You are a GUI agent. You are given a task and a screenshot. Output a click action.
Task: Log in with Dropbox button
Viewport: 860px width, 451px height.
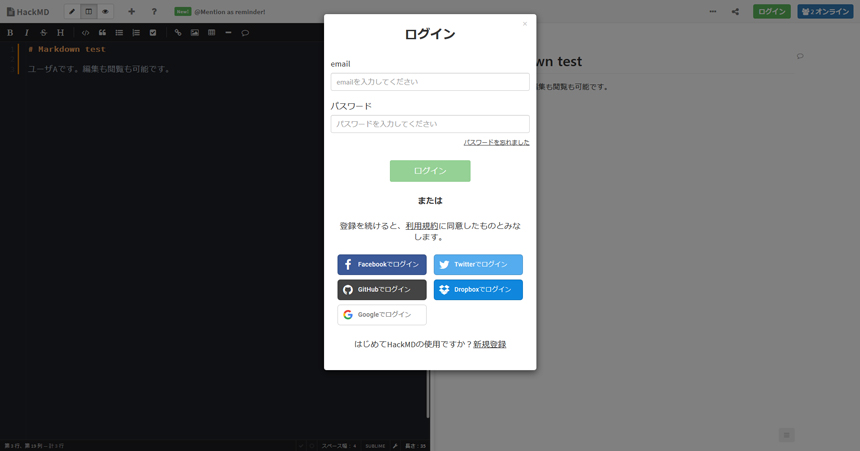click(478, 290)
